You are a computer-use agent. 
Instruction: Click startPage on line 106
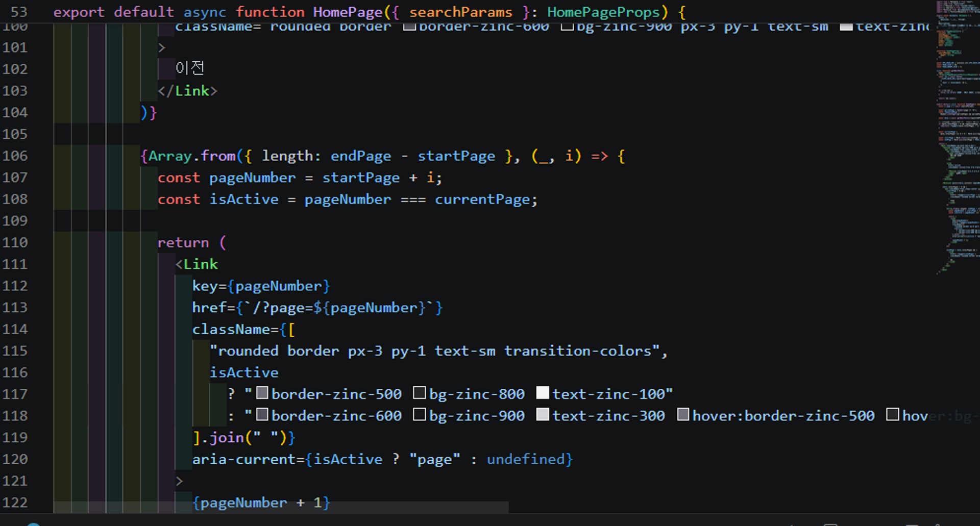(x=456, y=156)
